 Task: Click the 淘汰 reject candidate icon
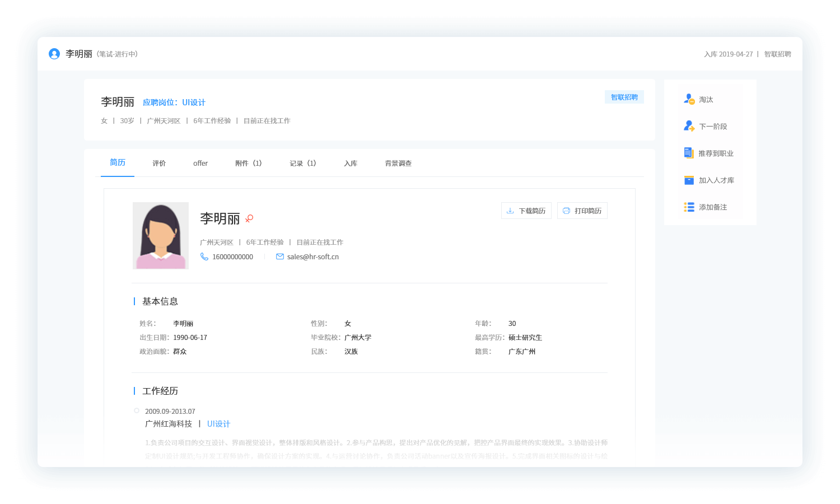point(689,99)
